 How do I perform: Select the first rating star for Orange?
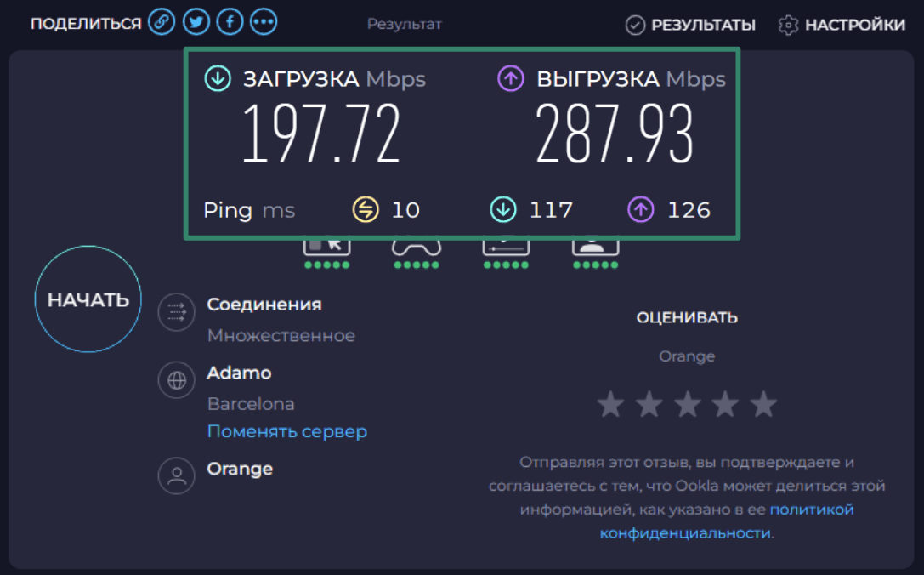click(x=611, y=404)
